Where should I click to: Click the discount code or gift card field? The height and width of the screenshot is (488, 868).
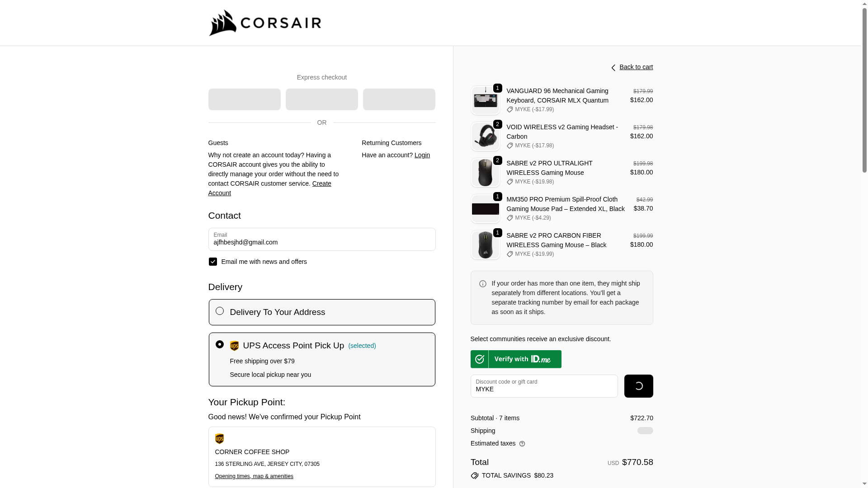click(x=544, y=386)
